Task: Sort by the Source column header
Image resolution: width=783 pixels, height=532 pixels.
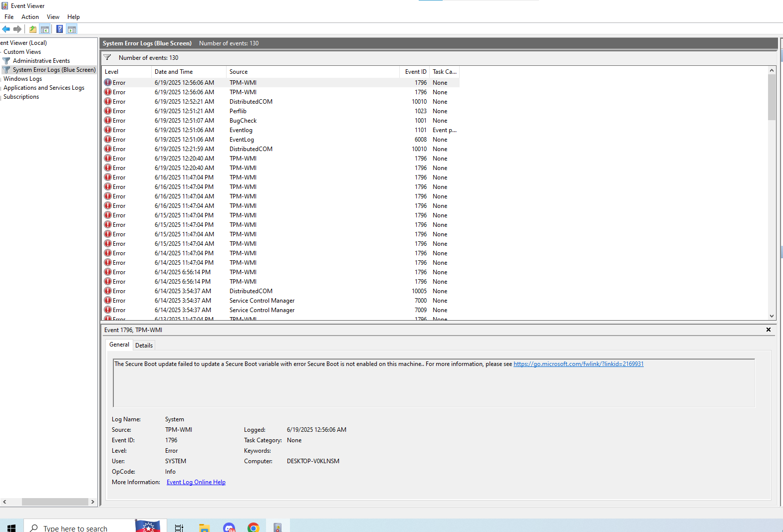Action: [x=313, y=72]
